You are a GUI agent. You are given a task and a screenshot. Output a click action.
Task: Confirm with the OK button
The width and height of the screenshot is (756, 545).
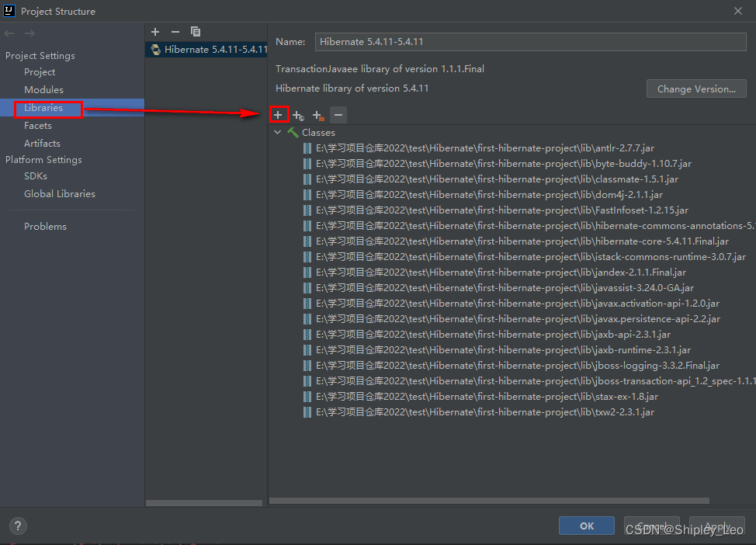[x=586, y=526]
